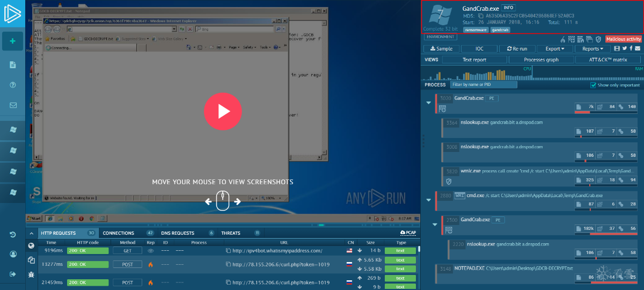
Task: Open the history clock icon in the sidebar
Action: (x=12, y=234)
